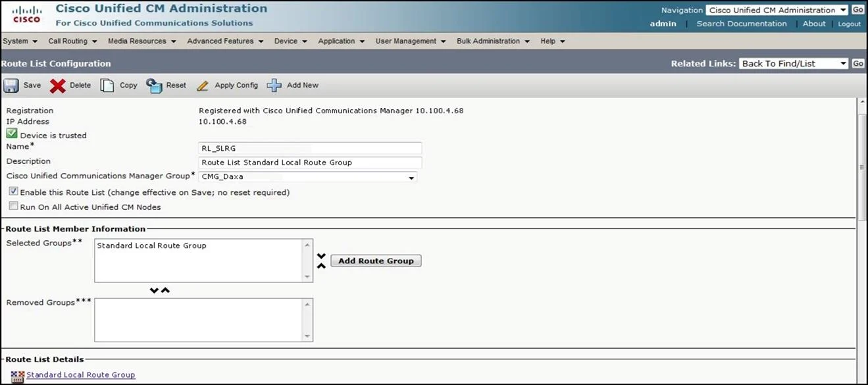Click the admin username text
Screen dimensions: 868x385
pyautogui.click(x=663, y=24)
